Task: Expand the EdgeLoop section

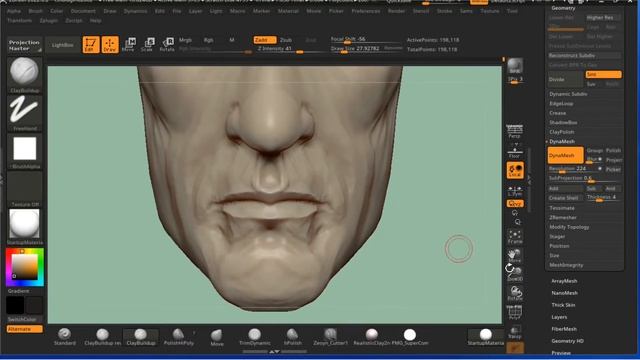Action: coord(561,104)
